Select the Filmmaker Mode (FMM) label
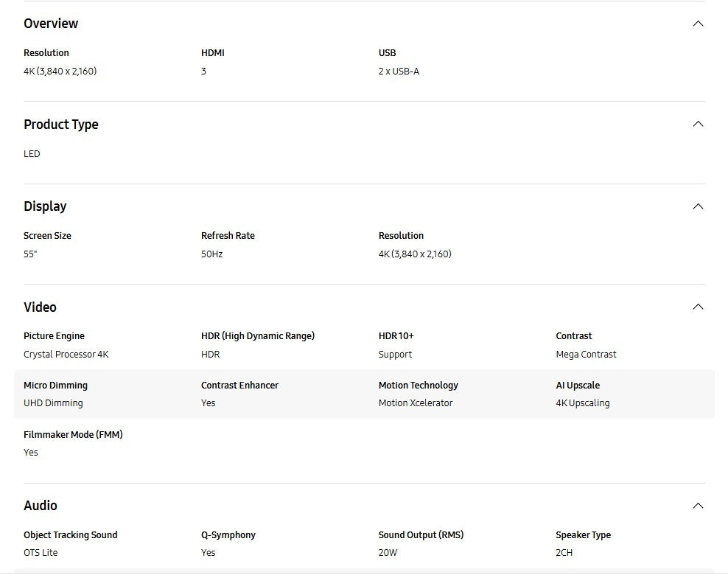Screen dimensions: 728x575 pyautogui.click(x=73, y=435)
